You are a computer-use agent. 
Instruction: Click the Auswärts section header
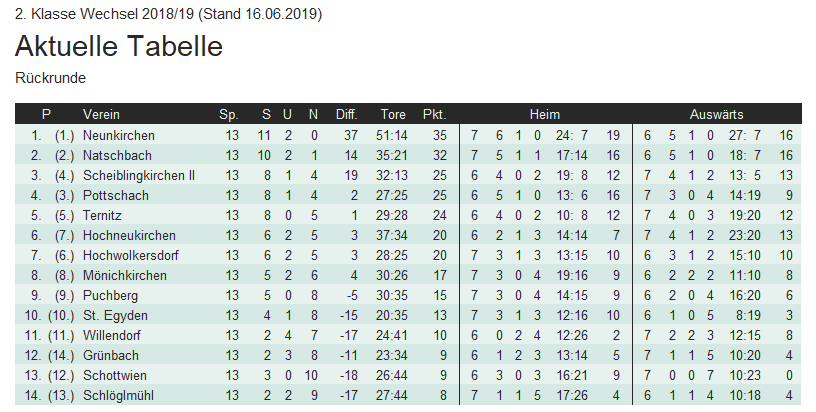coord(716,114)
